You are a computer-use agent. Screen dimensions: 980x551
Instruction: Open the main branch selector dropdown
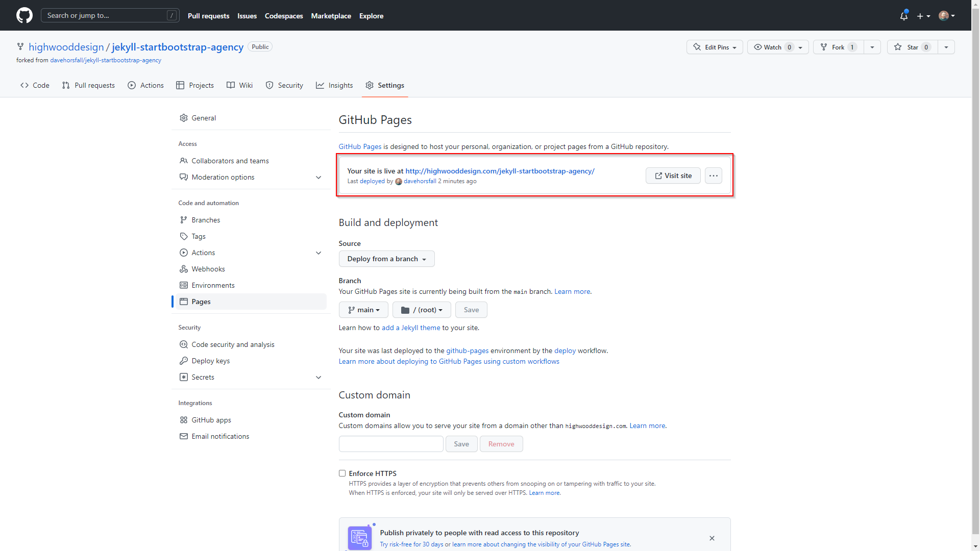(x=363, y=310)
